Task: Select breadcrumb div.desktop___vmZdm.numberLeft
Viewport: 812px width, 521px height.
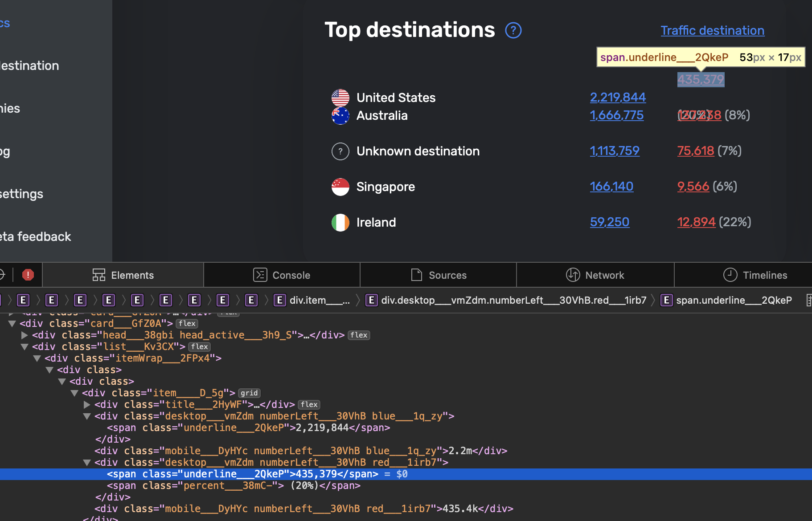Action: (x=506, y=300)
